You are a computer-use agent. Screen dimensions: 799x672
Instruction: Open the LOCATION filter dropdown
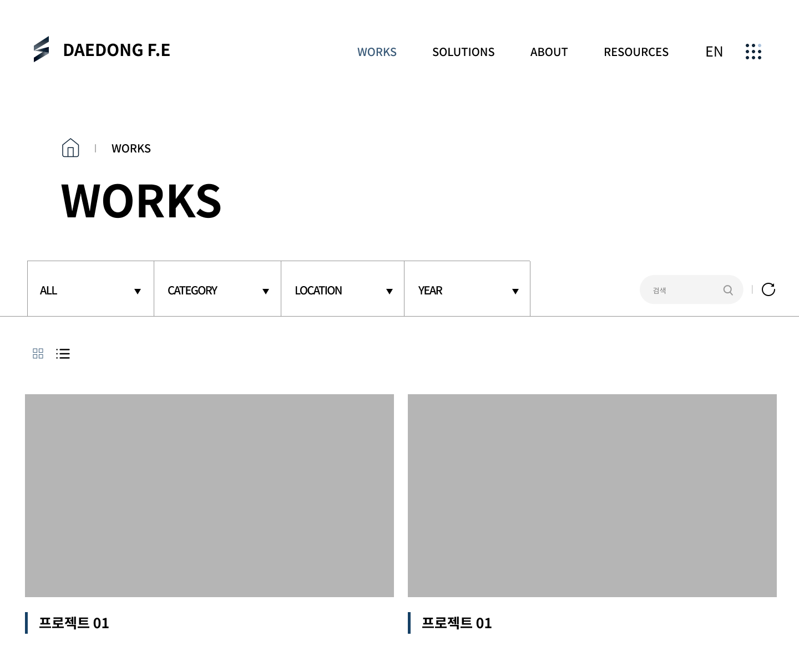tap(342, 289)
